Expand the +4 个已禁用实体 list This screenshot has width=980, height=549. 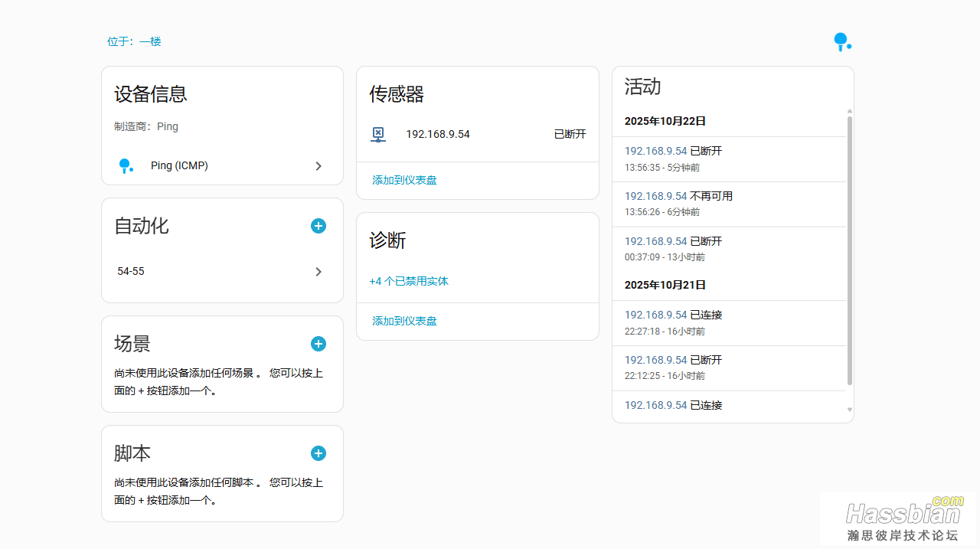click(x=409, y=281)
